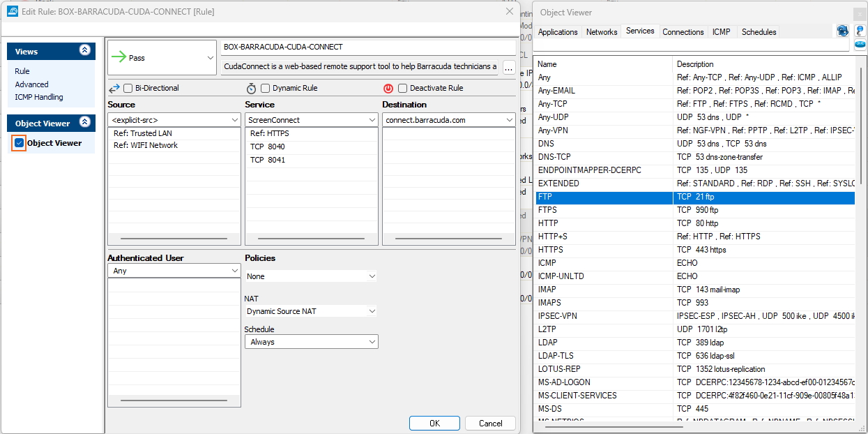Select the ENDPOINTMAPPER-DCERPC service row
This screenshot has height=434, width=868.
695,170
